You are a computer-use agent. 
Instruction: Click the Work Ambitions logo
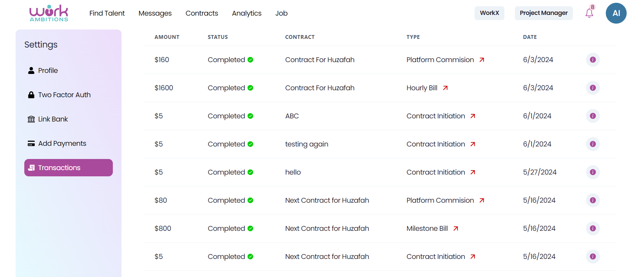49,13
